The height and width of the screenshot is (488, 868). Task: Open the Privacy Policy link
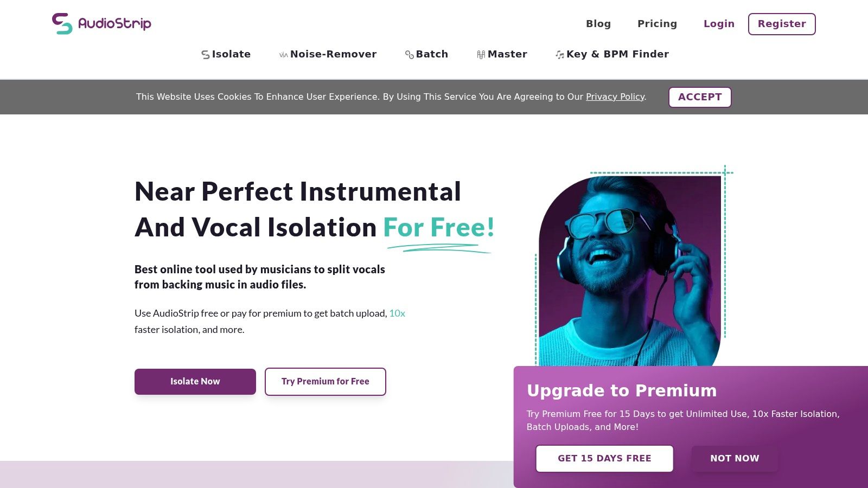click(x=615, y=97)
